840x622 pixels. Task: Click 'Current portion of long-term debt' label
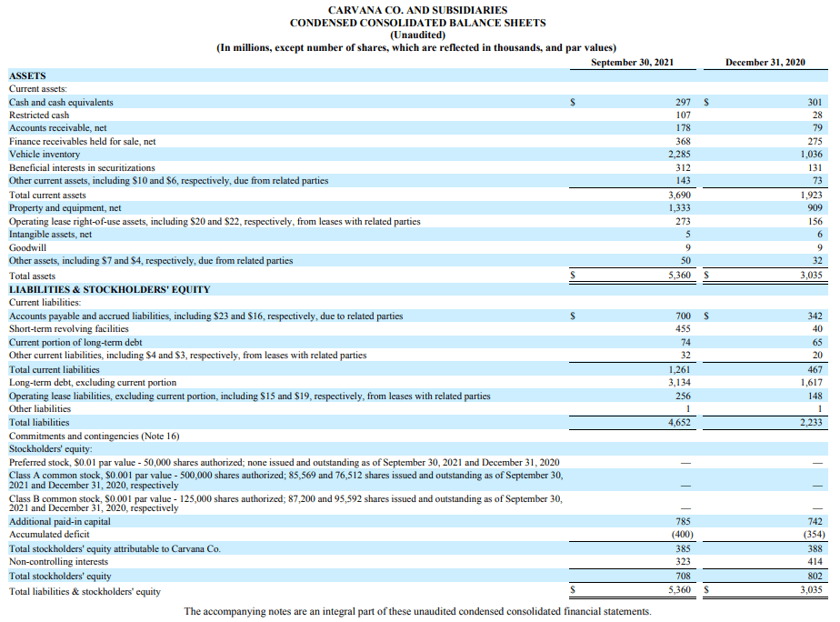pos(75,342)
